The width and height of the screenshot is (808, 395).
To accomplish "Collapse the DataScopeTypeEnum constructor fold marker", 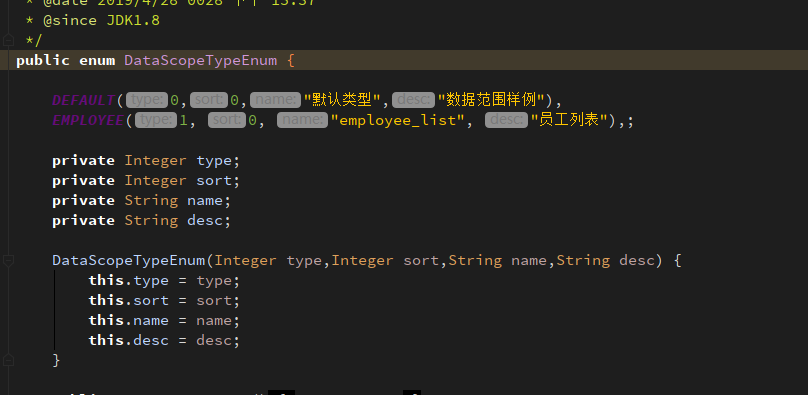I will 8,261.
